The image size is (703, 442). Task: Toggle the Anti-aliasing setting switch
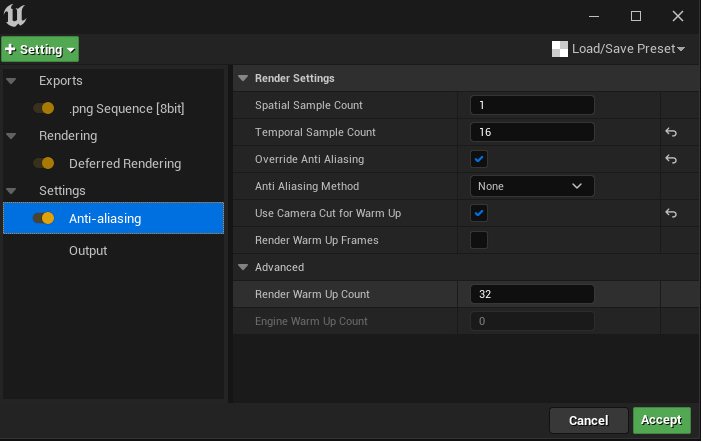[43, 218]
